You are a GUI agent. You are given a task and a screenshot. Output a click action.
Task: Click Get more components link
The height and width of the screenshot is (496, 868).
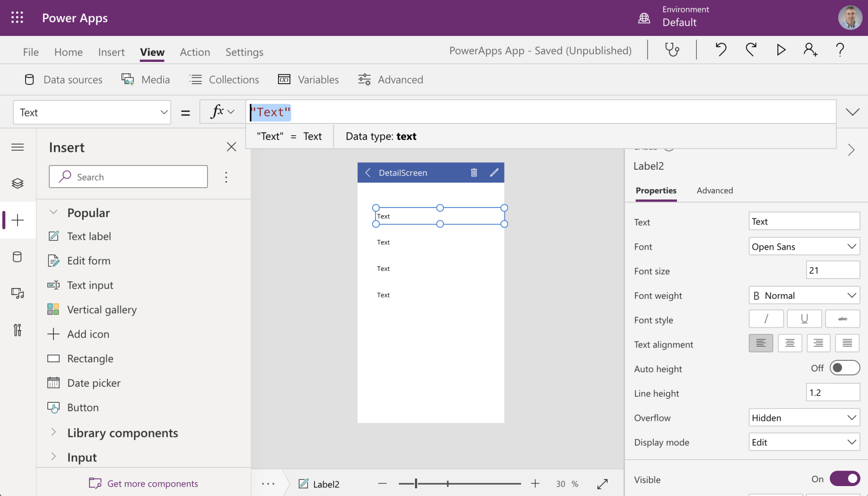click(x=152, y=483)
